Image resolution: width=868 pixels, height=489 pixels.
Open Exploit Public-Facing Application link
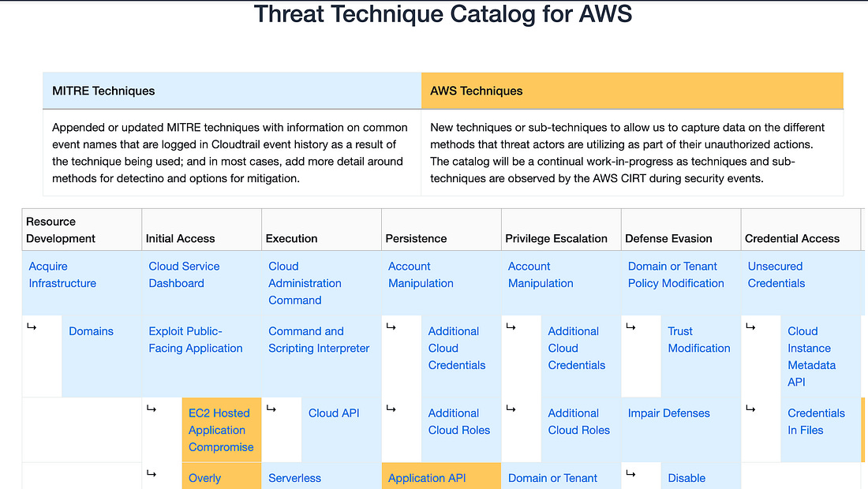(196, 340)
